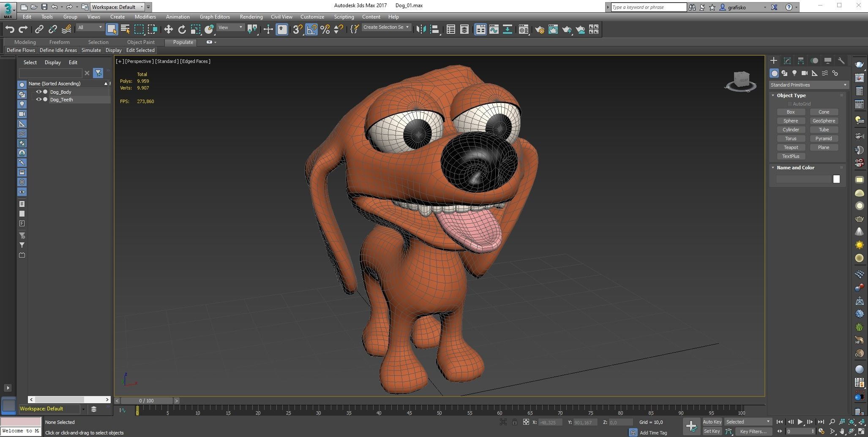Click the Undo arrow in main toolbar

(x=10, y=29)
